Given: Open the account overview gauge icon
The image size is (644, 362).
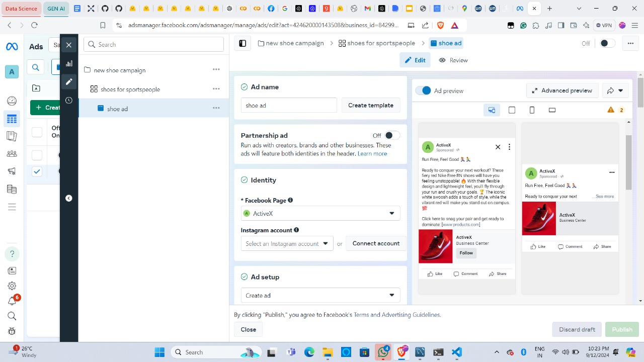Looking at the screenshot, I should (12, 101).
